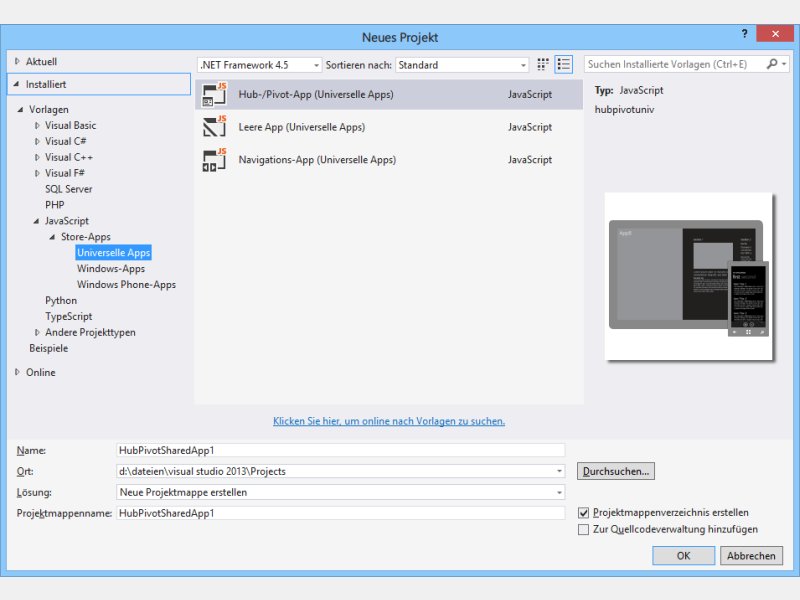Select Universelle Apps tree item
Image resolution: width=800 pixels, height=600 pixels.
(113, 253)
